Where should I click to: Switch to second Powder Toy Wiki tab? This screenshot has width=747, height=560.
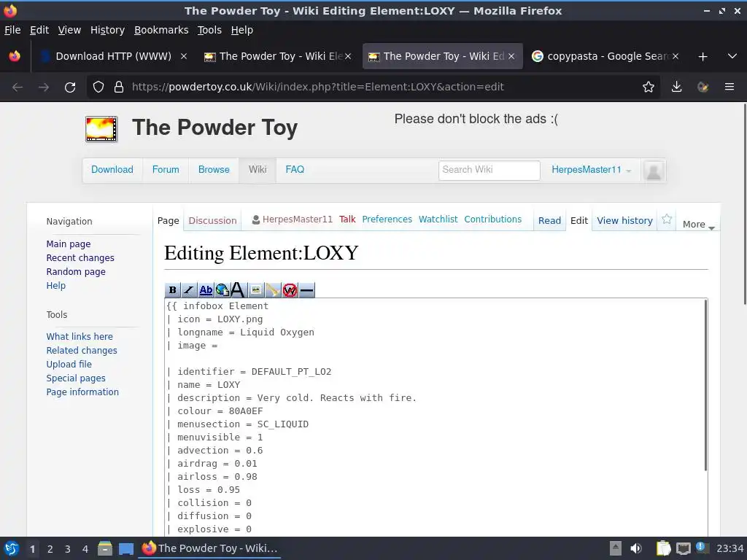click(x=443, y=56)
